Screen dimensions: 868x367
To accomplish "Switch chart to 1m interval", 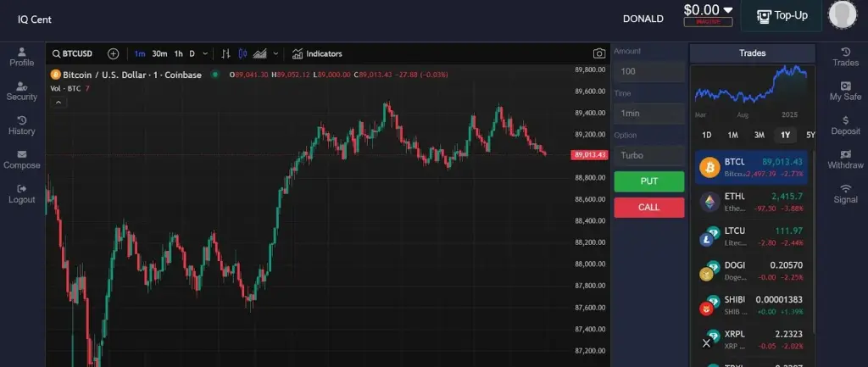I will tap(140, 53).
